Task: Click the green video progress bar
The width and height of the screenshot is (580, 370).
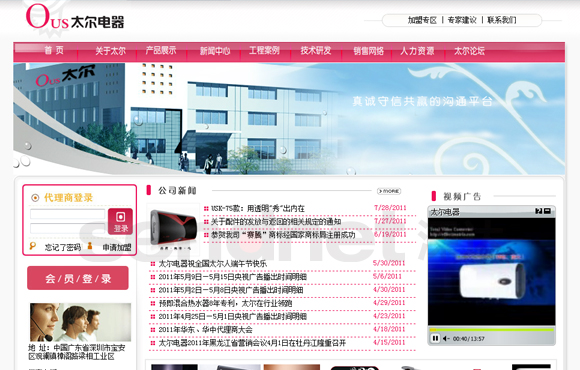Action: [492, 329]
